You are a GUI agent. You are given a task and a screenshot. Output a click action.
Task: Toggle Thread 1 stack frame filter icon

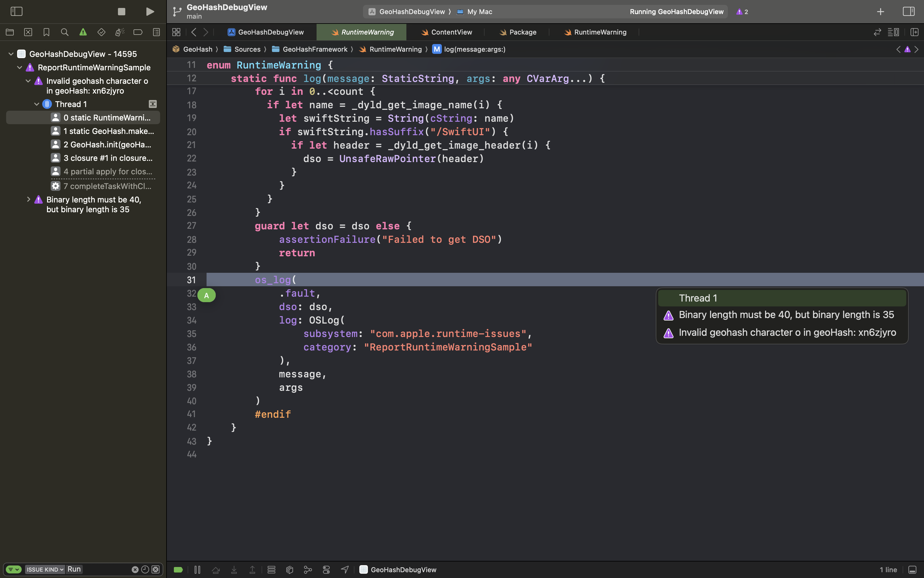153,104
